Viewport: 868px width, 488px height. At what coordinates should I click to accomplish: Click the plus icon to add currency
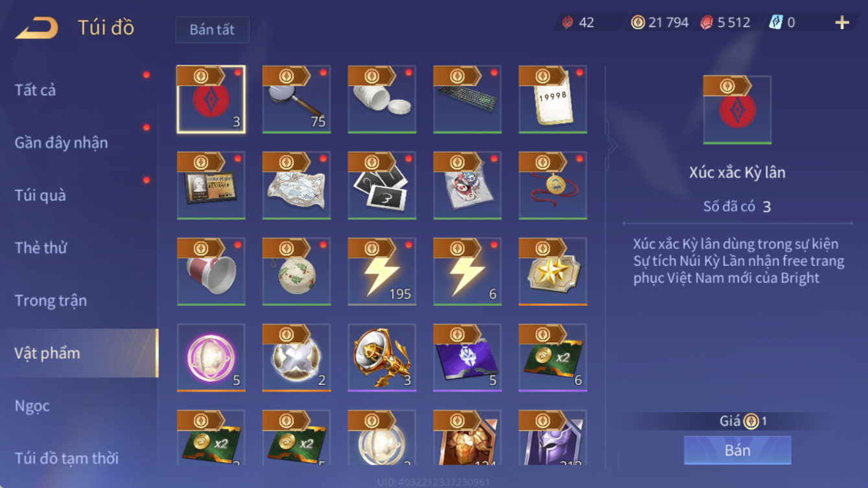click(842, 23)
